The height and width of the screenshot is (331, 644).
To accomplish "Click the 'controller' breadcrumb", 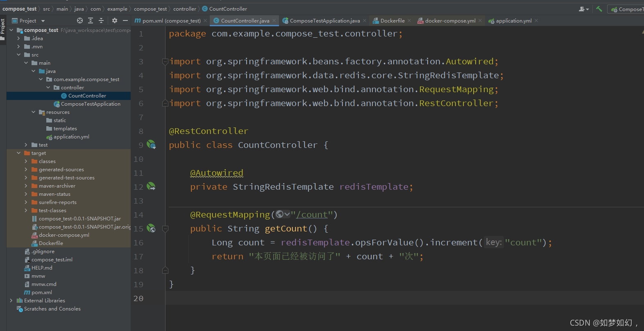I will pyautogui.click(x=185, y=9).
